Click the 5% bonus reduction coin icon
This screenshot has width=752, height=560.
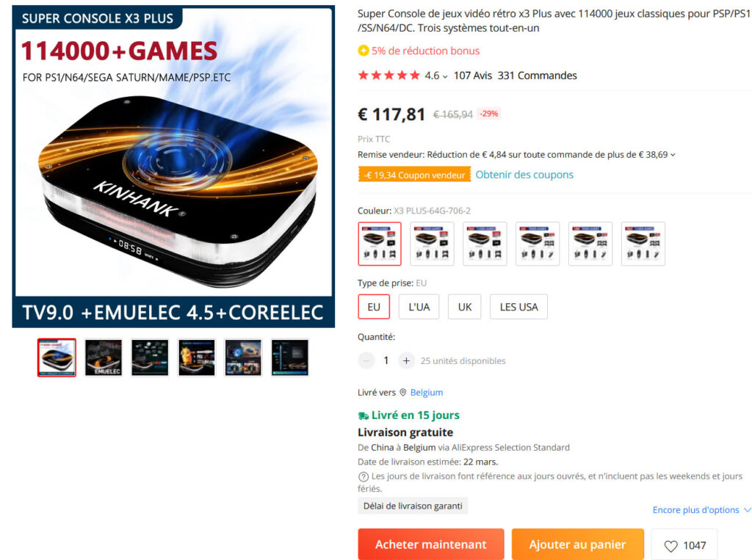[364, 51]
